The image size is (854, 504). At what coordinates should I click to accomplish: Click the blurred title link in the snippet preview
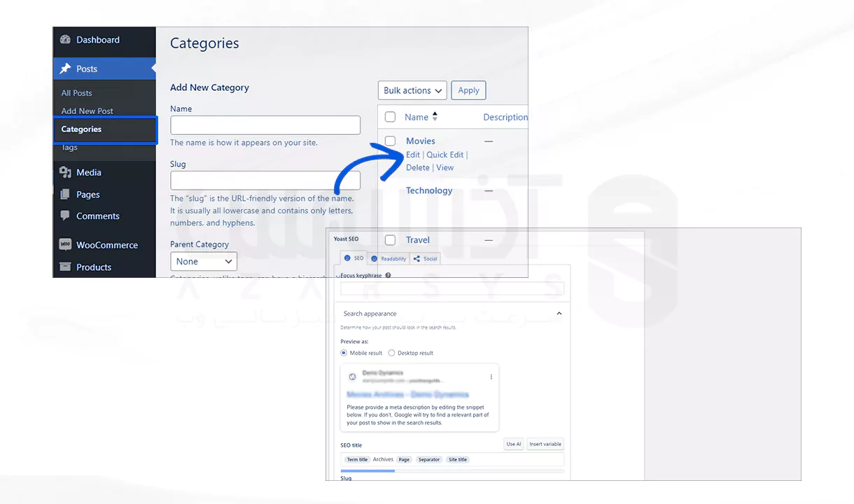coord(407,395)
